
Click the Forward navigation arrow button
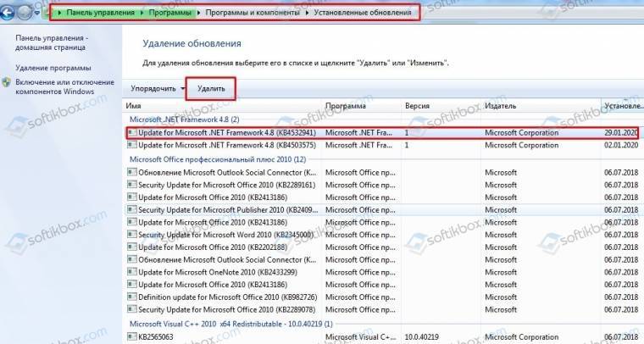click(x=25, y=13)
